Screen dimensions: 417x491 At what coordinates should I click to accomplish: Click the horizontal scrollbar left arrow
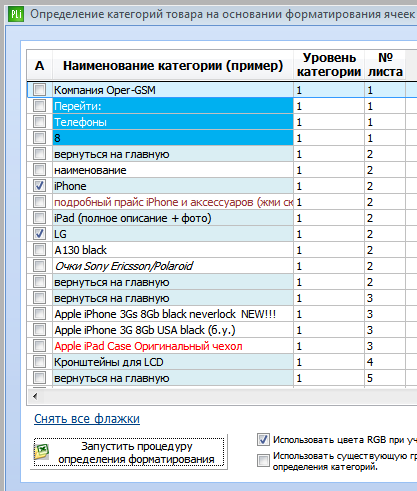[35, 396]
